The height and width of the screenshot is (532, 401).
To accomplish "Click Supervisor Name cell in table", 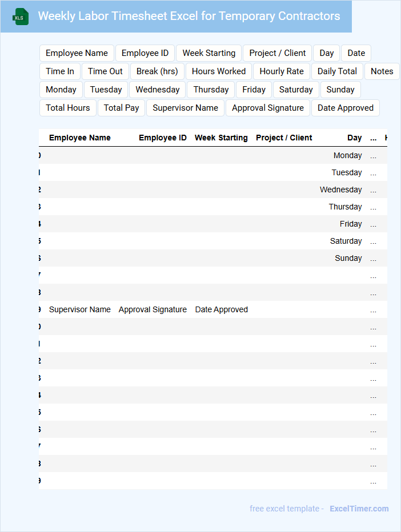I will pyautogui.click(x=80, y=309).
